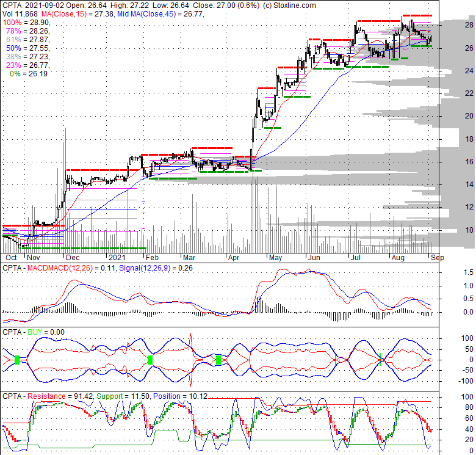Click the "100% = 28.90" Fibonacci level
The width and height of the screenshot is (476, 455).
coord(26,23)
